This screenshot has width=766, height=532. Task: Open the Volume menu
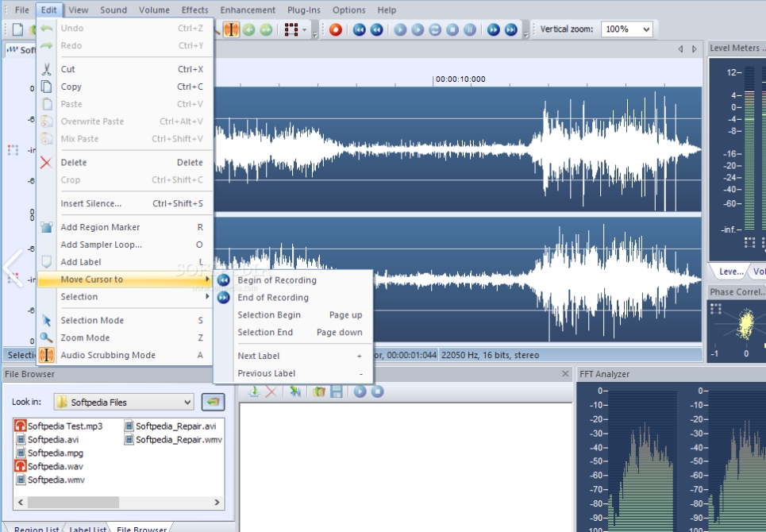coord(154,10)
